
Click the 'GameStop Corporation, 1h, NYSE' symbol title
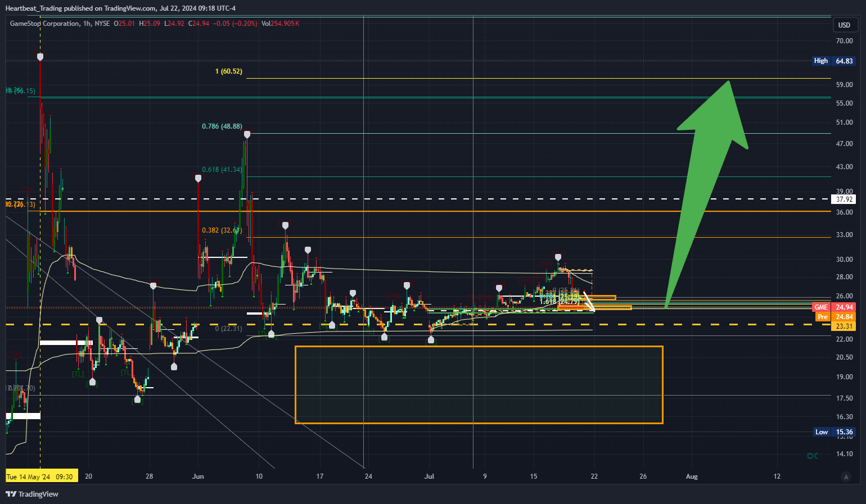pos(60,24)
